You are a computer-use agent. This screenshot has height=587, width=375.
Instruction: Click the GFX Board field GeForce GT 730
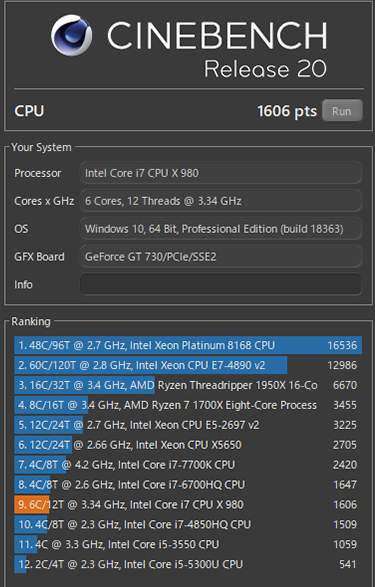tap(221, 257)
